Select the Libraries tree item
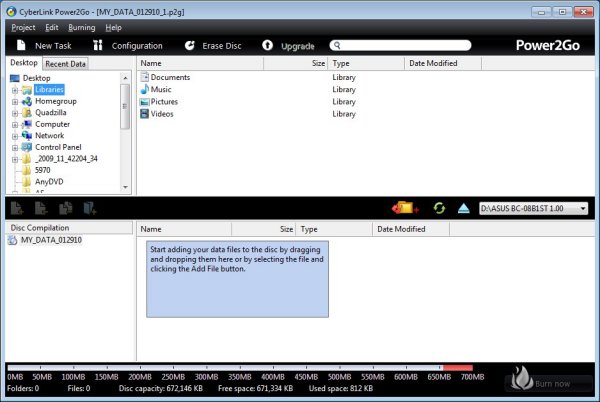The height and width of the screenshot is (402, 600). pyautogui.click(x=49, y=90)
